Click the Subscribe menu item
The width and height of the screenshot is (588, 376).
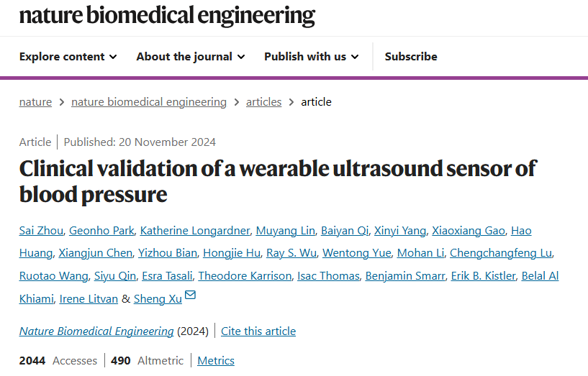pos(411,57)
